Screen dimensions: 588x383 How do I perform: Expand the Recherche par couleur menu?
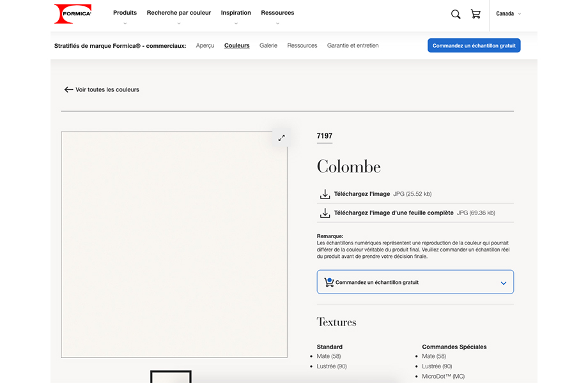click(179, 13)
